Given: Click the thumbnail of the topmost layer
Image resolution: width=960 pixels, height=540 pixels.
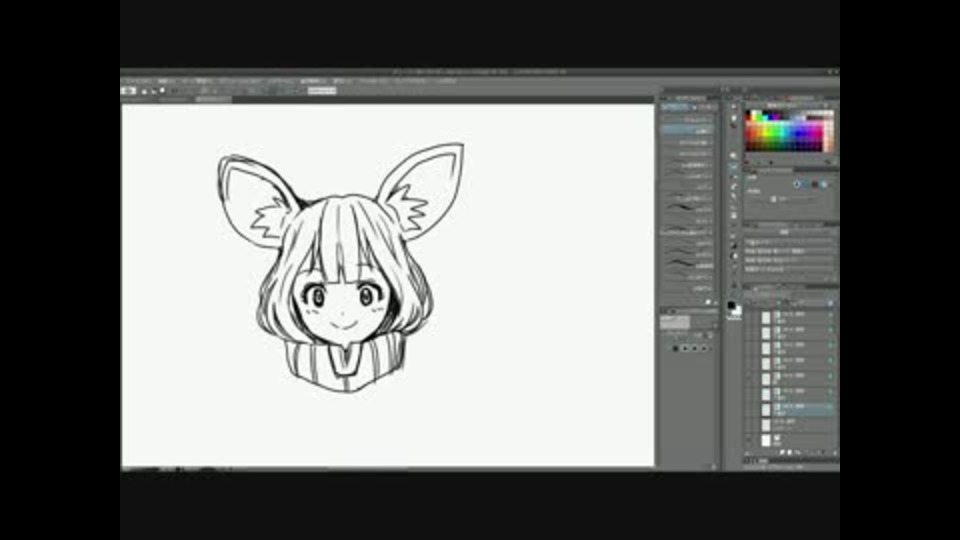Looking at the screenshot, I should 766,318.
